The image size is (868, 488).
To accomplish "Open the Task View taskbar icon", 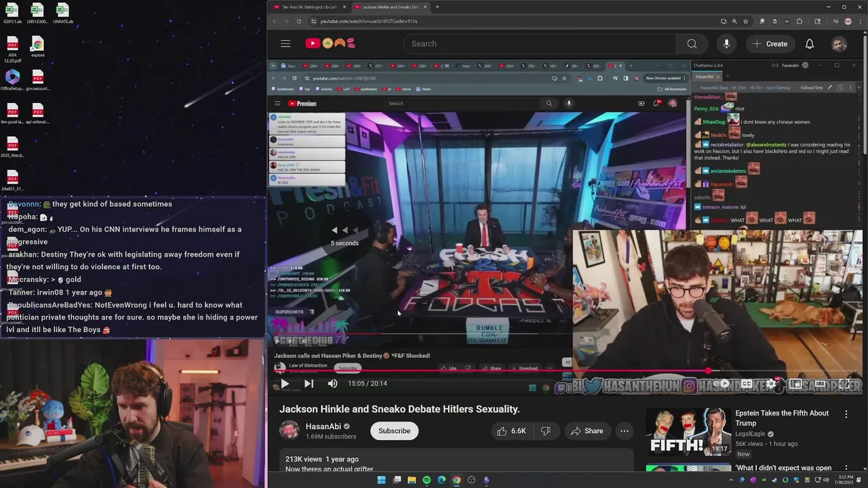I will [x=397, y=480].
